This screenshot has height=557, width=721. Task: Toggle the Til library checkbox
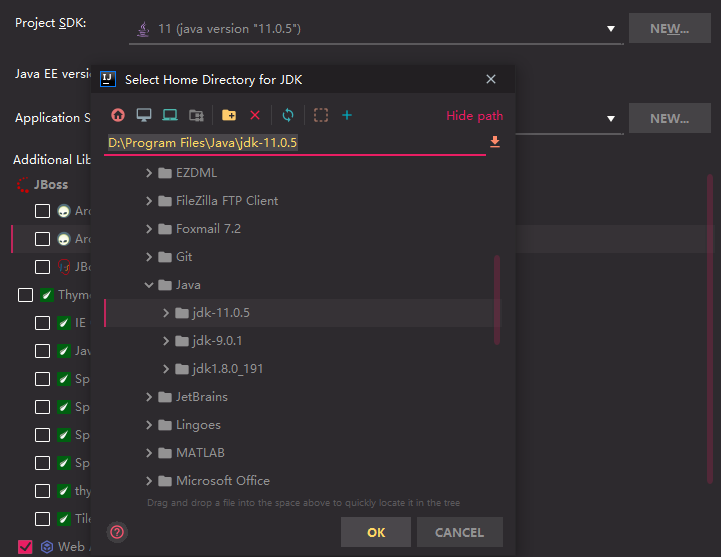(x=42, y=519)
